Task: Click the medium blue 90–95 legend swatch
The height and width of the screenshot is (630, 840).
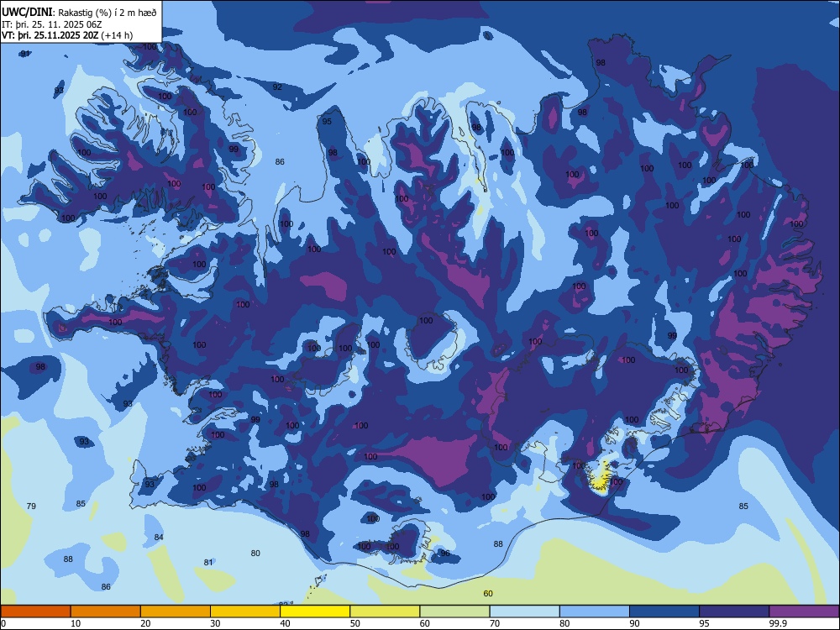Action: [x=664, y=612]
